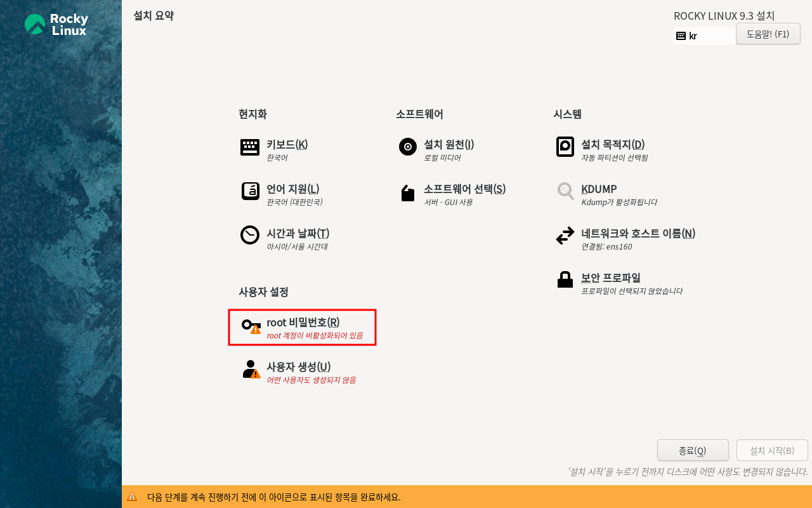
Task: Open 언어 지원(L) settings
Action: (x=292, y=189)
